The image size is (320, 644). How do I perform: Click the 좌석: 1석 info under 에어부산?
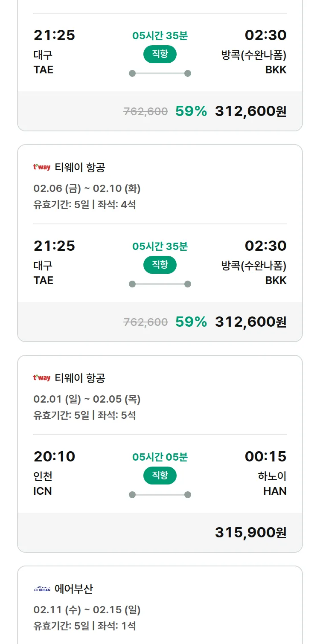click(x=84, y=626)
